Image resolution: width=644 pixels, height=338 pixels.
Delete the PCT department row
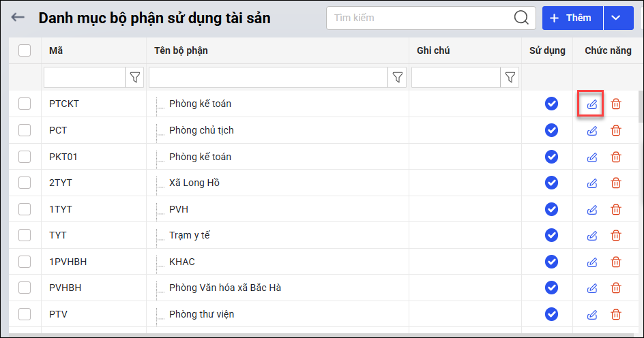(616, 130)
